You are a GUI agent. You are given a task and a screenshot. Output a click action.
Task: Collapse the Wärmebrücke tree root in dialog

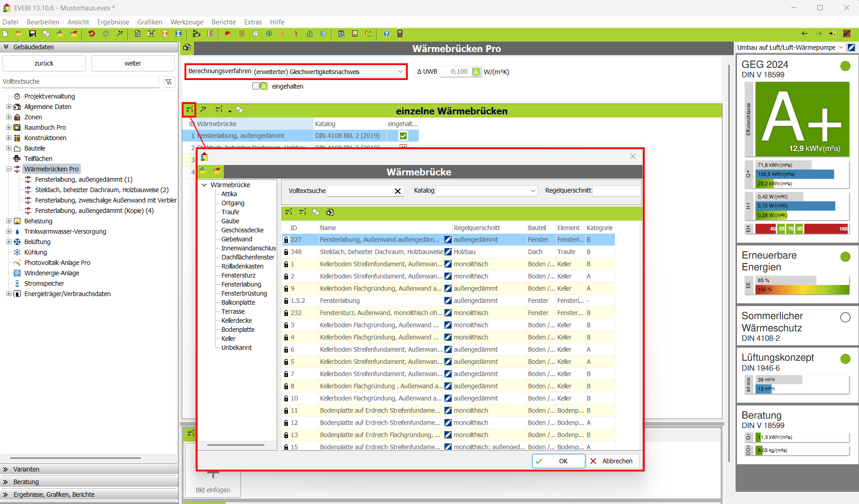click(x=204, y=185)
